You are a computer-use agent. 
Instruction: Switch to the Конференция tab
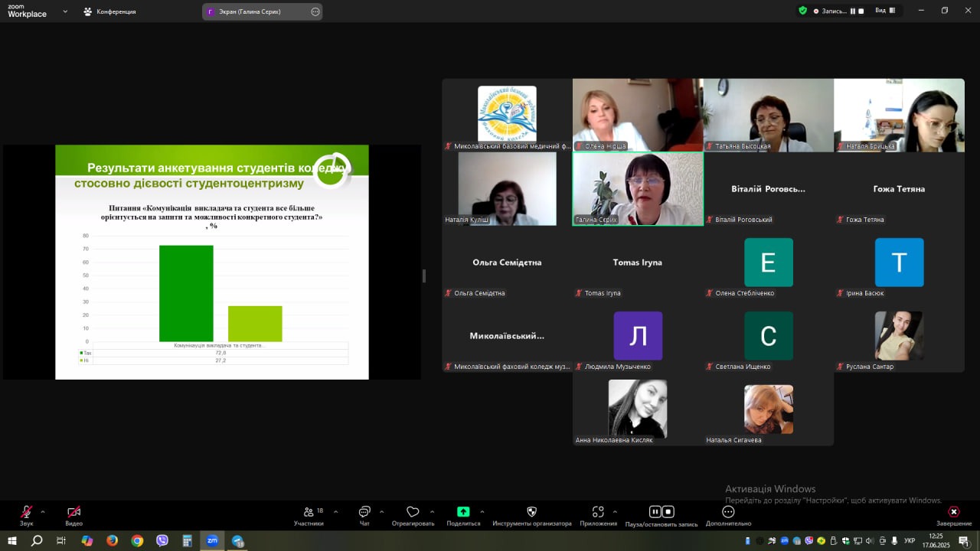point(109,11)
